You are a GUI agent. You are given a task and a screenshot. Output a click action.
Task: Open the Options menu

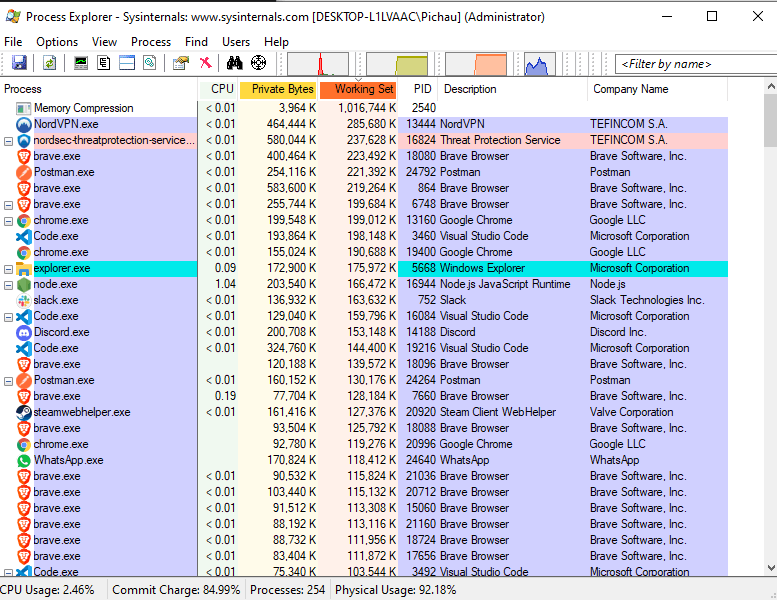pos(57,42)
